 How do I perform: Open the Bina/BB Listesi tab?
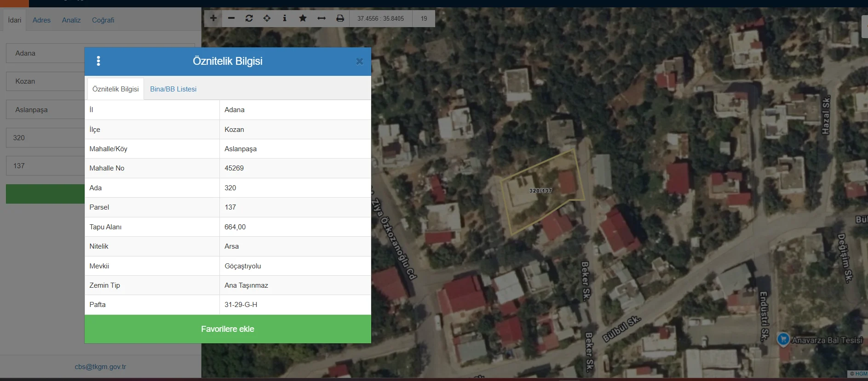173,89
